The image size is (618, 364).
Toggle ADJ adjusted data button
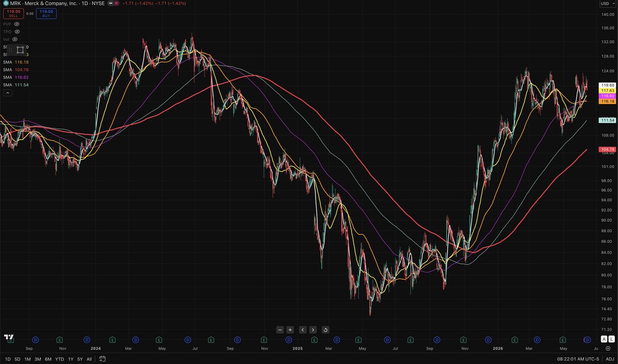pos(610,358)
